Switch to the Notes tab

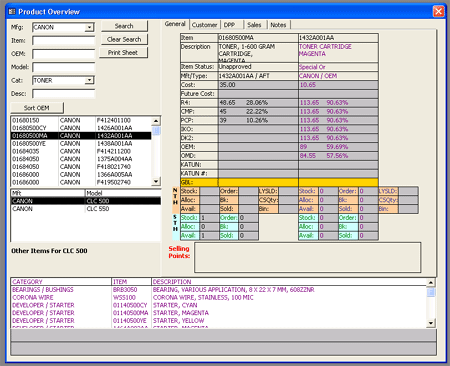pos(278,25)
